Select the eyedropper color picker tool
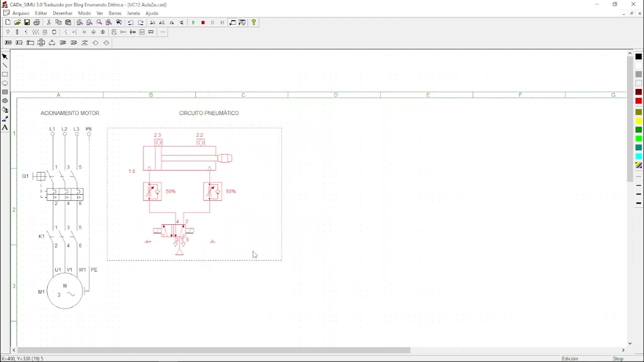The width and height of the screenshot is (644, 362). (x=5, y=119)
